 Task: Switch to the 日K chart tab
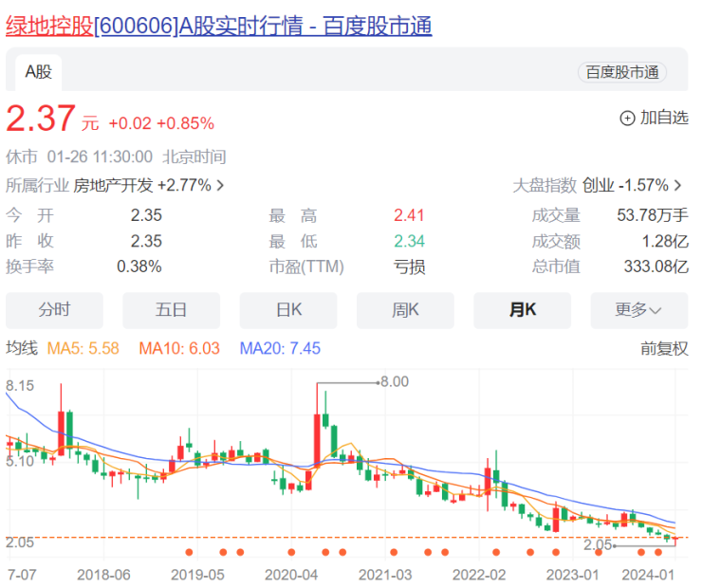tap(288, 310)
